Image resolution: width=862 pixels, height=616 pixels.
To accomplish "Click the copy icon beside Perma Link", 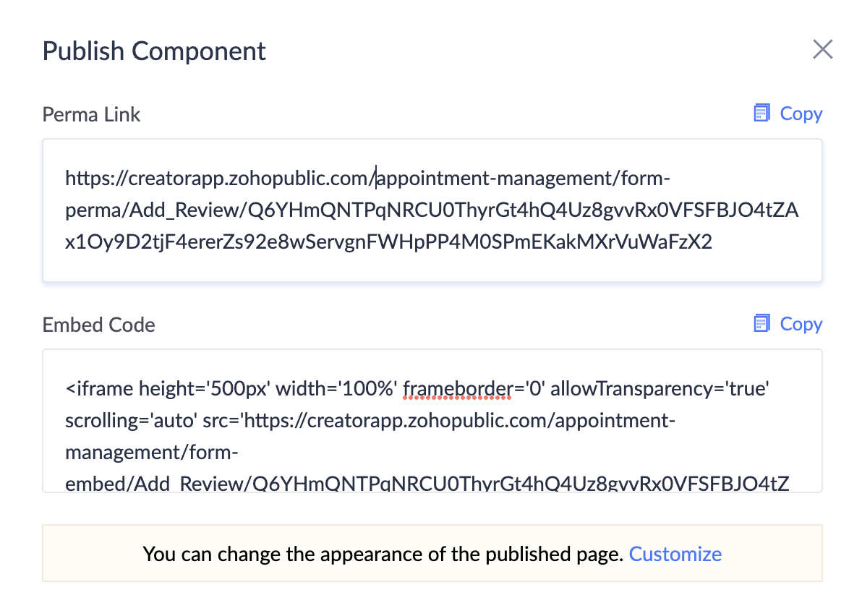I will pos(760,114).
